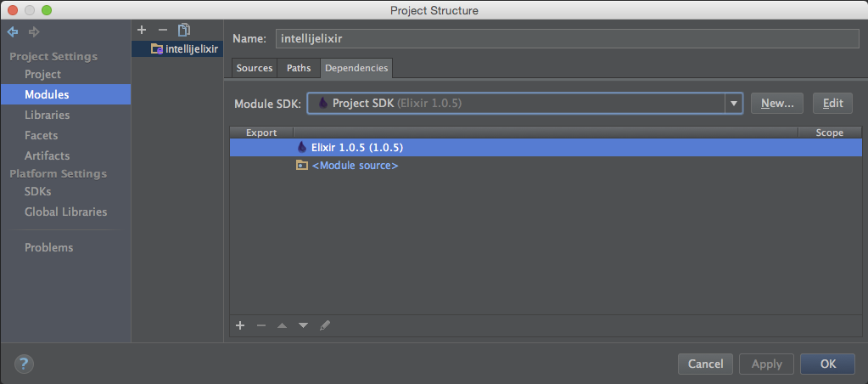Click the module Name text field
Viewport: 868px width, 384px height.
tap(567, 39)
